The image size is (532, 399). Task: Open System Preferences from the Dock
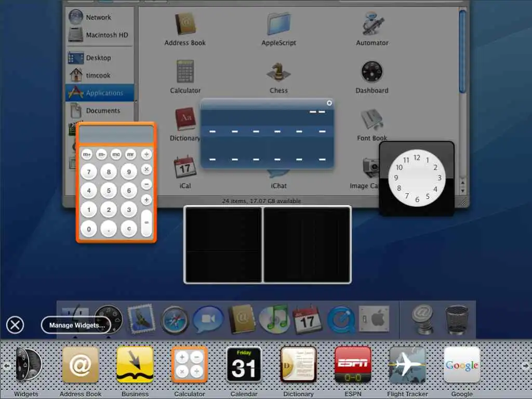click(x=374, y=319)
